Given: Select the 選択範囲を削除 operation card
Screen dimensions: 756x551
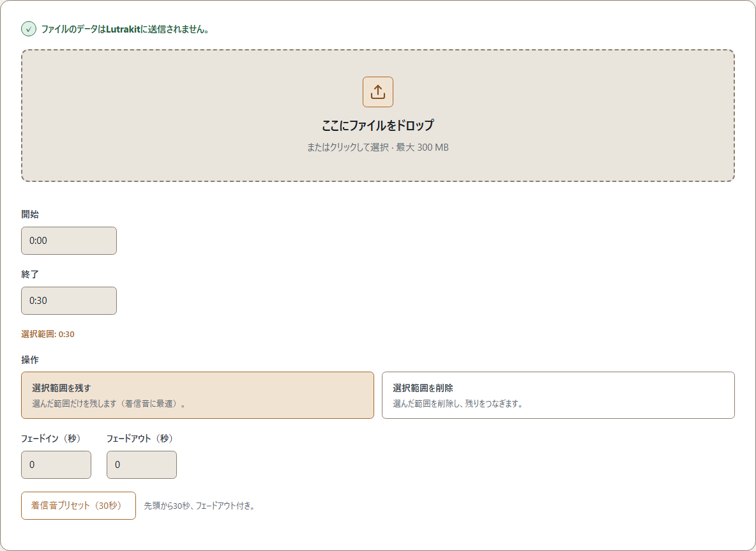Looking at the screenshot, I should point(558,395).
